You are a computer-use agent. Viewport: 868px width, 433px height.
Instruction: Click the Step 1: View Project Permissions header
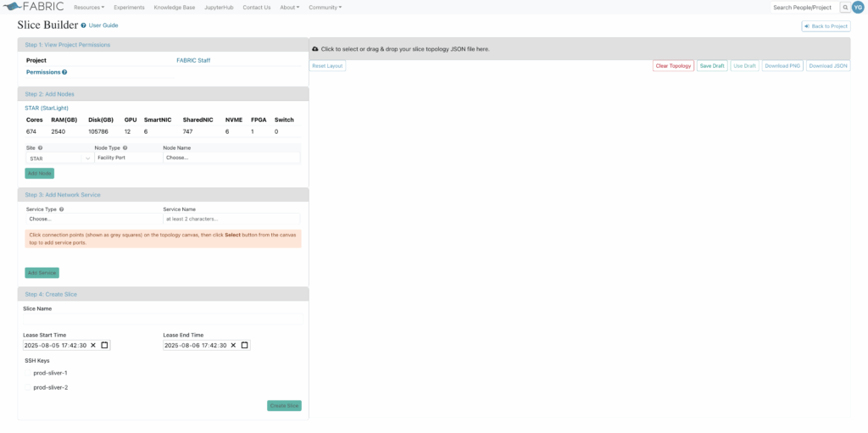[163, 45]
